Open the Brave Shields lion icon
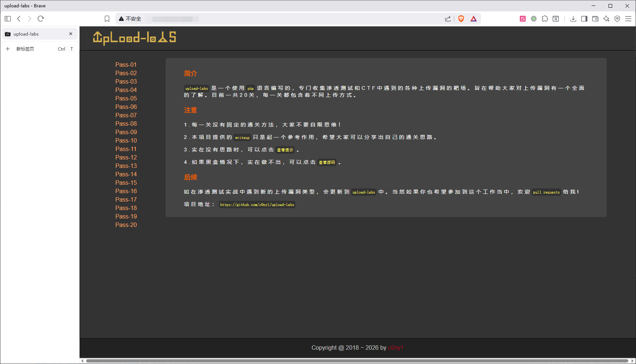Screen dimensions: 636x364 point(461,19)
